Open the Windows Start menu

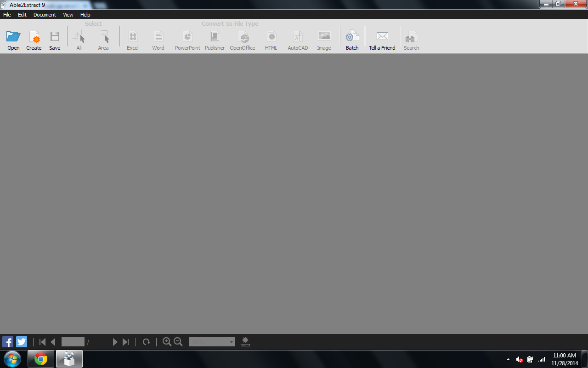point(12,359)
